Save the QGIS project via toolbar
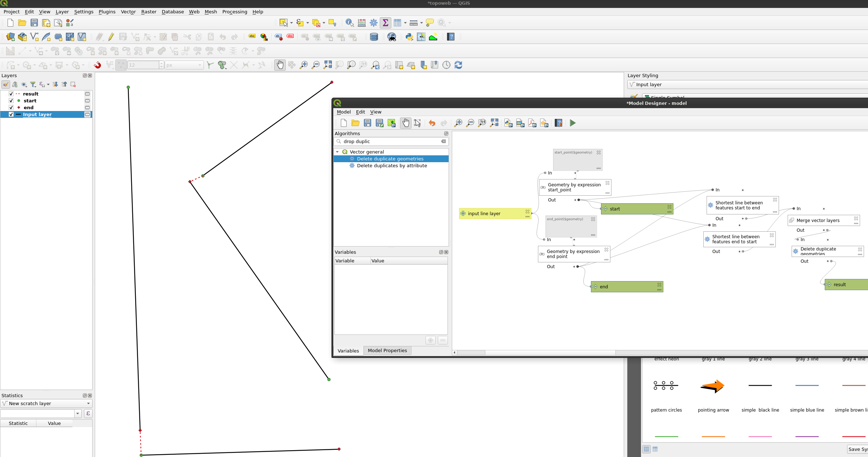868x457 pixels. pos(34,23)
